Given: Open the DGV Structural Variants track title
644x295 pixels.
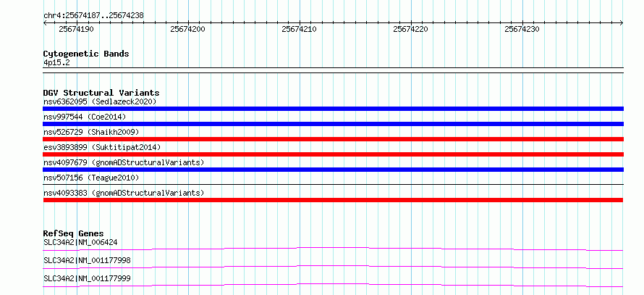Looking at the screenshot, I should click(101, 93).
